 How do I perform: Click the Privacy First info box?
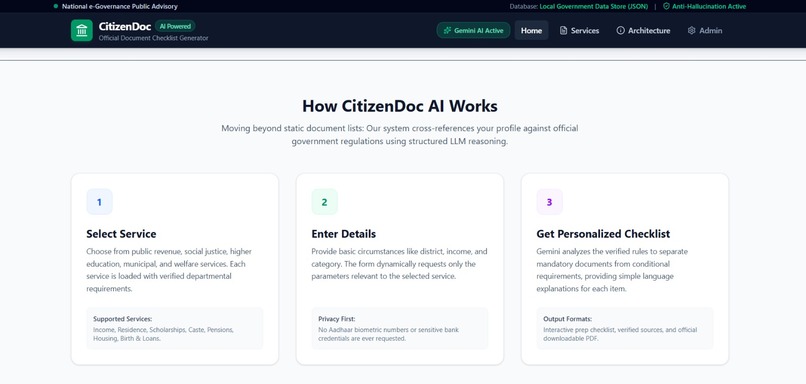point(400,328)
